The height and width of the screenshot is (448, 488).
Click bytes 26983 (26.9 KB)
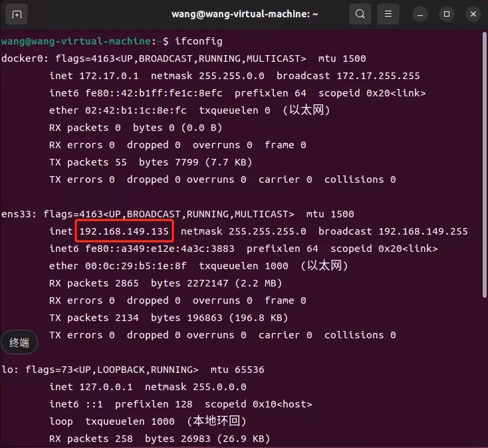coord(207,439)
